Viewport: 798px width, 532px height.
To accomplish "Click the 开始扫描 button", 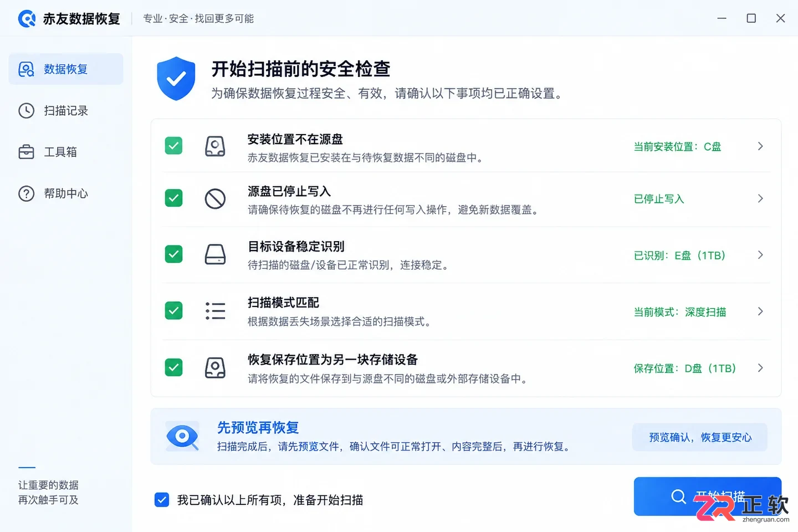I will tap(708, 497).
